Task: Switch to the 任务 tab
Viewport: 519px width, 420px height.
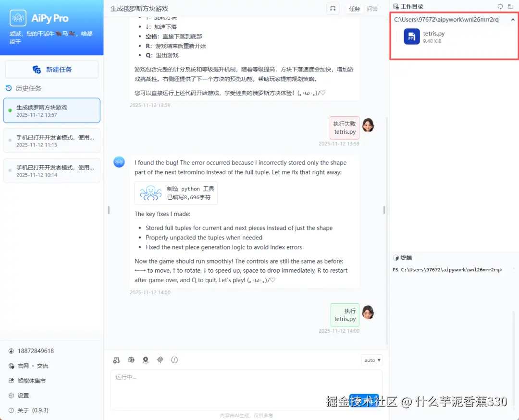Action: click(354, 8)
